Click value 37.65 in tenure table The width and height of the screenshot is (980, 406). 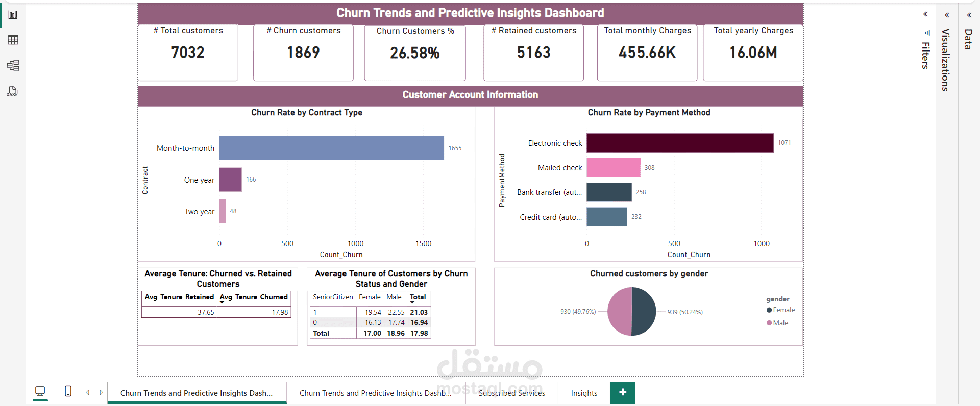click(206, 312)
